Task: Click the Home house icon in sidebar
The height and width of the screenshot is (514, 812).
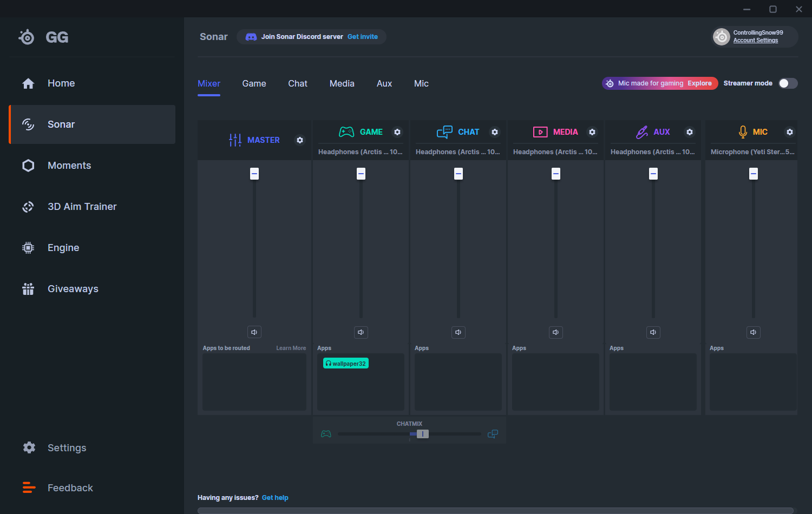Action: [28, 83]
